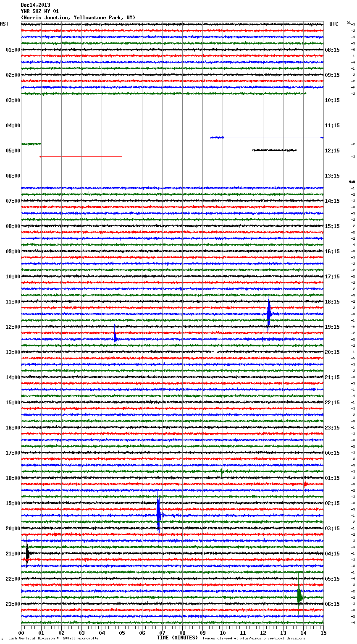Screen dimensions: 357x644
Task: Select the 23:00 MST row label
Action: (x=13, y=604)
